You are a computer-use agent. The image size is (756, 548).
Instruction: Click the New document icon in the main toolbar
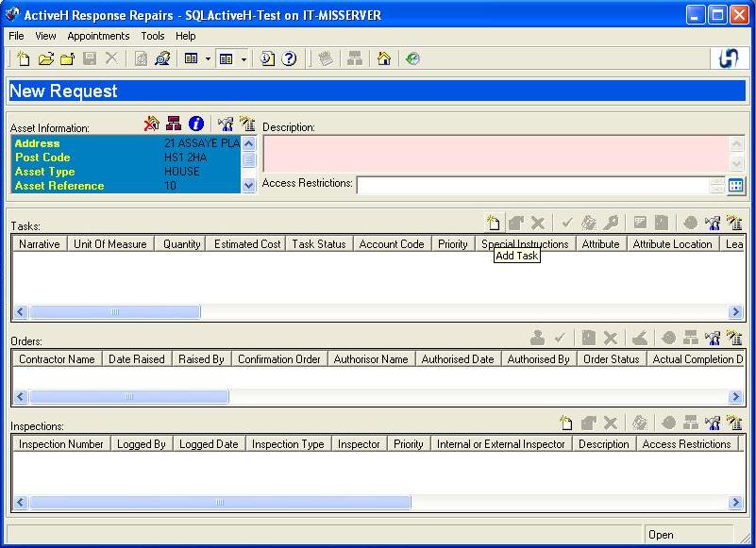[x=24, y=58]
